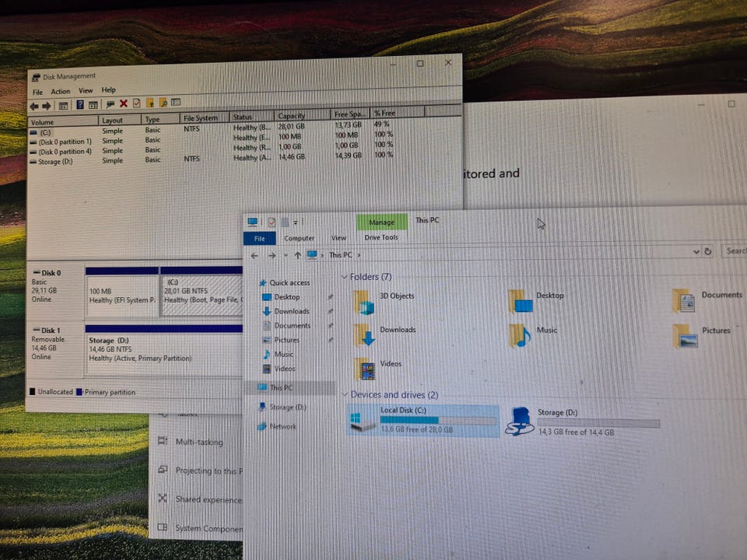The height and width of the screenshot is (560, 747).
Task: Open the blue Help icon in Disk Management
Action: click(x=80, y=105)
